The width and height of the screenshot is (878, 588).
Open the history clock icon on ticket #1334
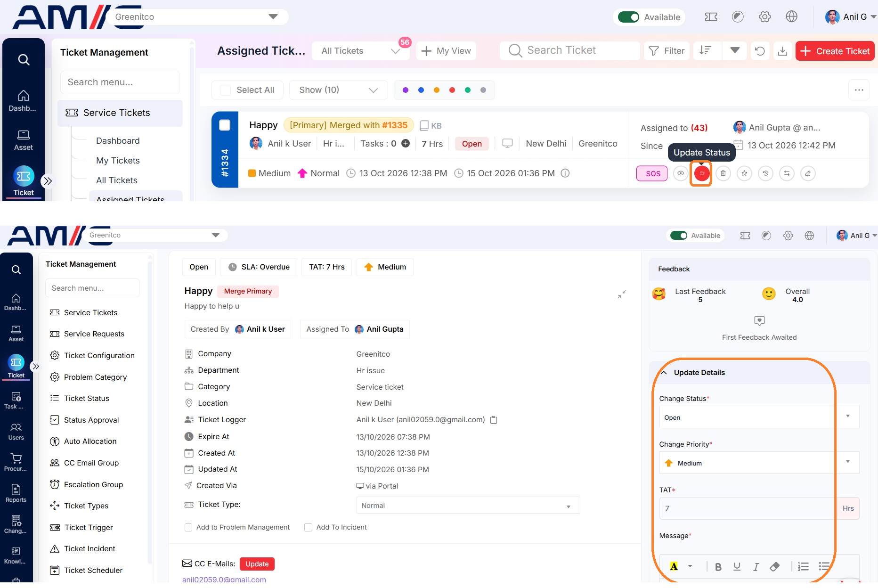(765, 173)
